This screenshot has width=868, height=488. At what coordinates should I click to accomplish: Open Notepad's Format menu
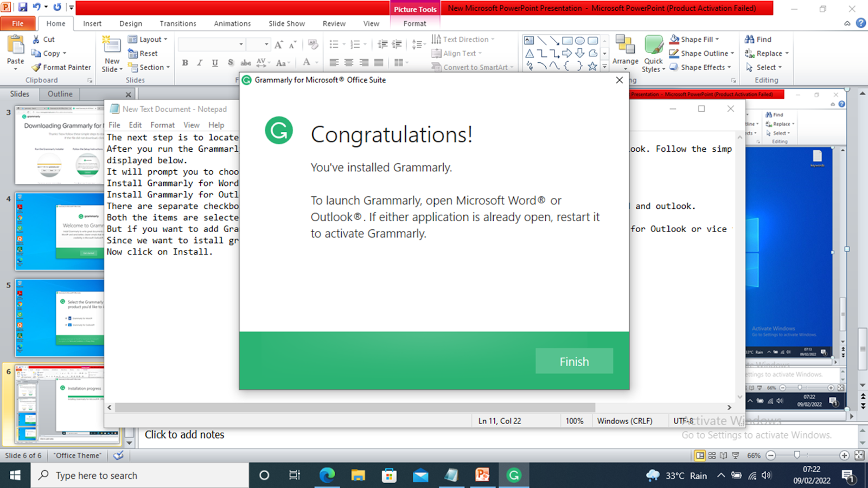(x=162, y=125)
